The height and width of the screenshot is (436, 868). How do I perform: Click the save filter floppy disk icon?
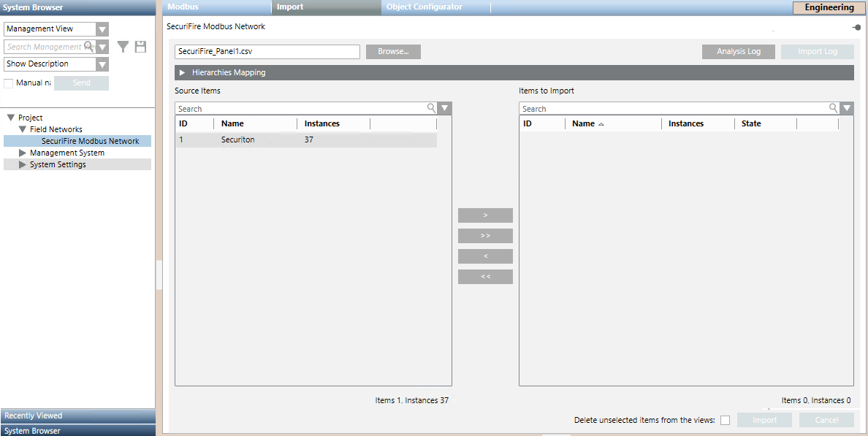click(x=140, y=46)
